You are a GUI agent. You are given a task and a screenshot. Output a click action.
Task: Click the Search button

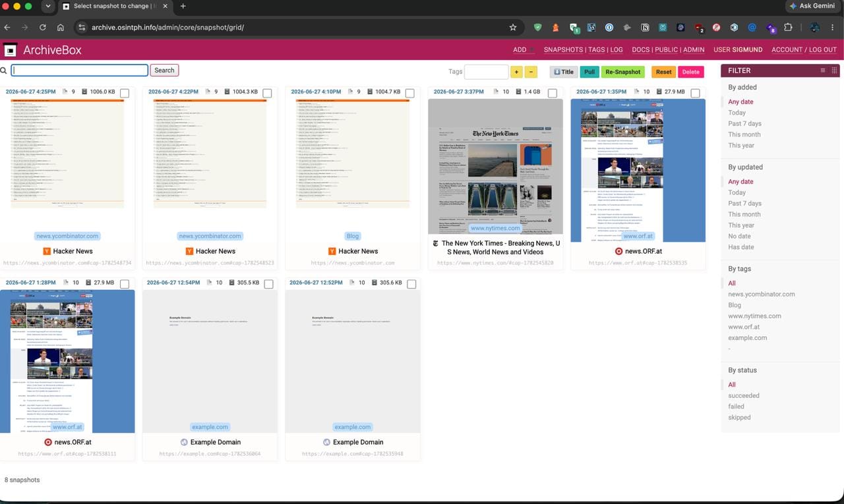click(x=164, y=70)
